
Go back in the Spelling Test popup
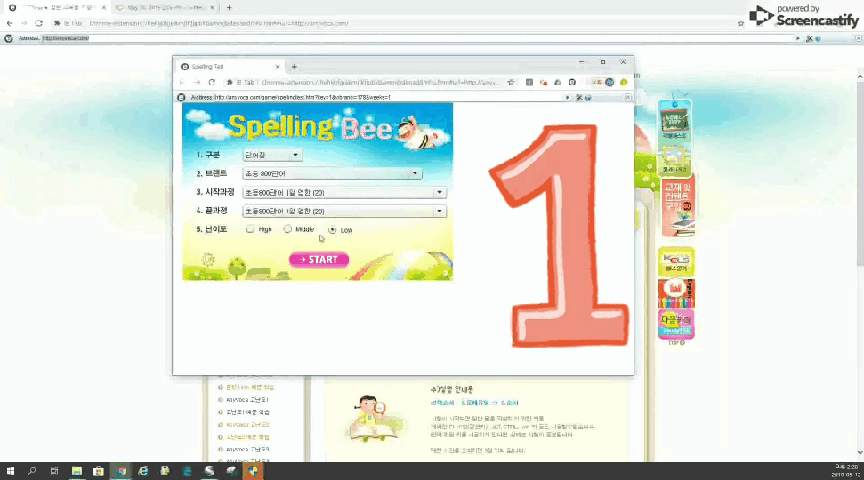[x=182, y=82]
